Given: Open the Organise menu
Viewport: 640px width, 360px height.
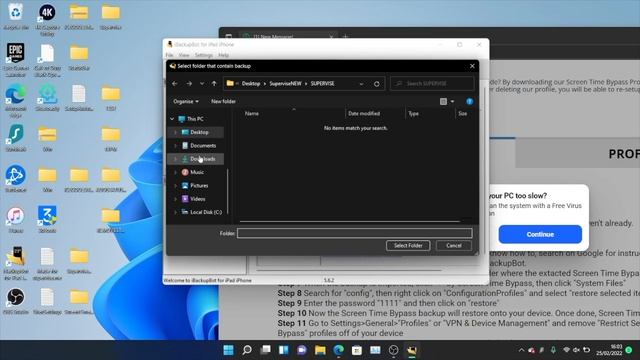Looking at the screenshot, I should coord(186,101).
